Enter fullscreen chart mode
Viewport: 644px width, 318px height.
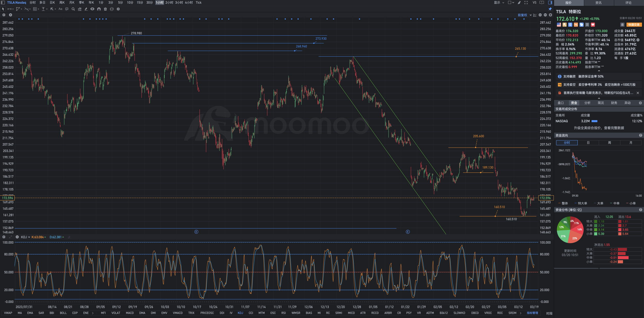click(526, 3)
